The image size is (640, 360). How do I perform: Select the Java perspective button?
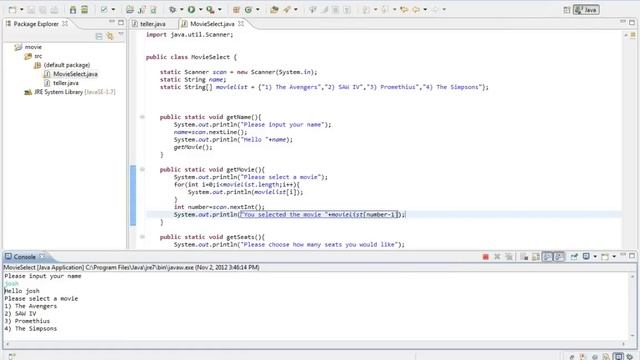(586, 10)
